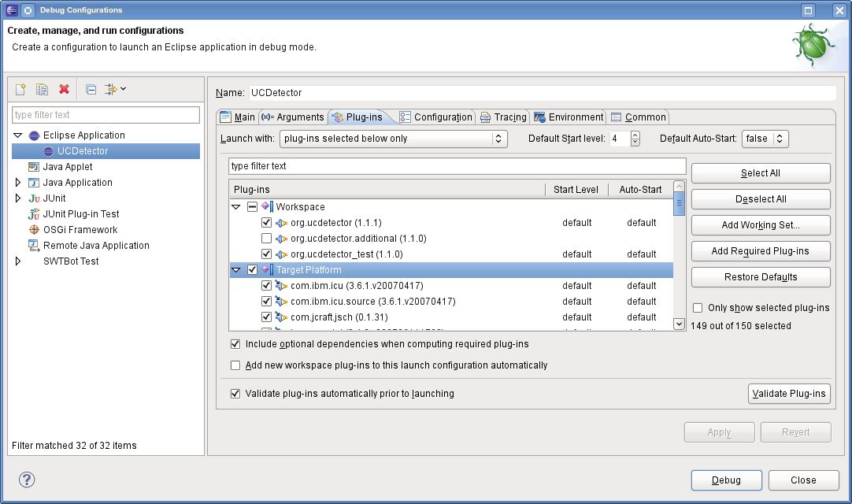Increase the Default Start level stepper
Screen dimensions: 852x504
coord(635,135)
